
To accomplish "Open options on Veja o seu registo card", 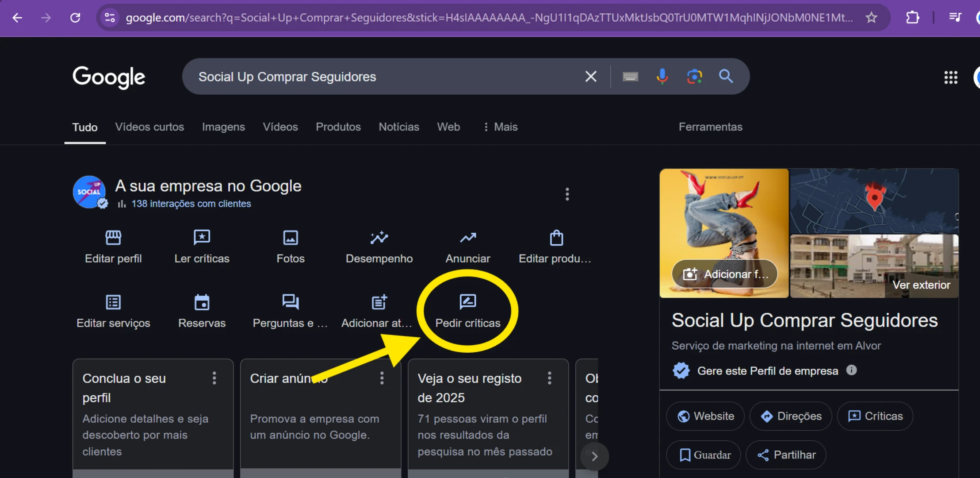I will pos(550,378).
